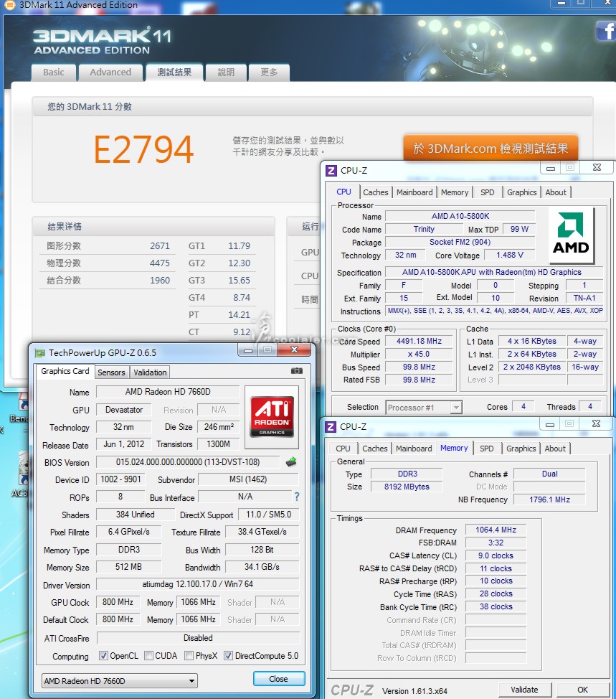The width and height of the screenshot is (616, 699).
Task: Click the ATI Radeon graphics logo
Action: point(272,417)
